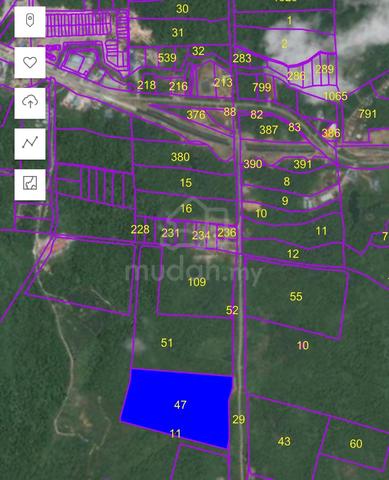Click lot label 2 over the cloud
This screenshot has width=389, height=480.
pos(284,44)
